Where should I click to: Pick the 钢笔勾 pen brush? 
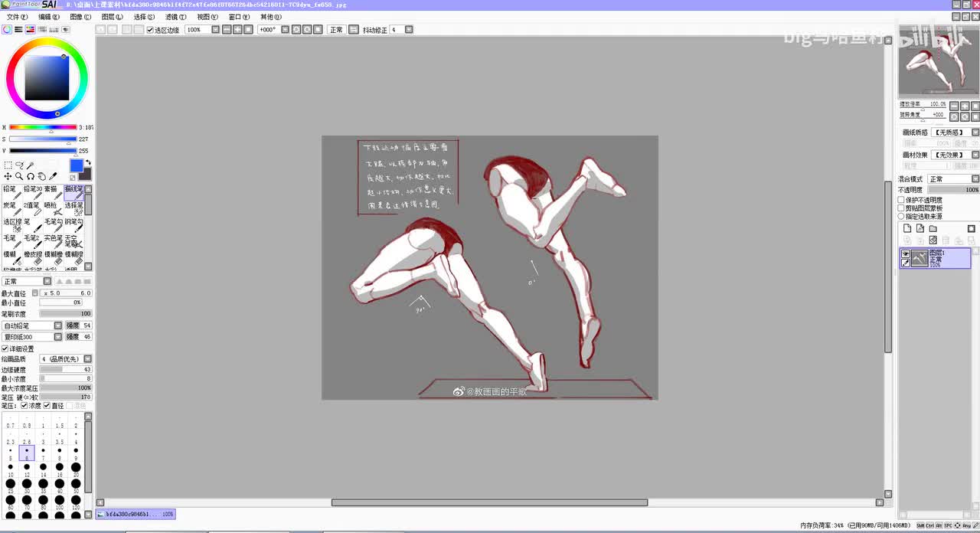pyautogui.click(x=74, y=225)
